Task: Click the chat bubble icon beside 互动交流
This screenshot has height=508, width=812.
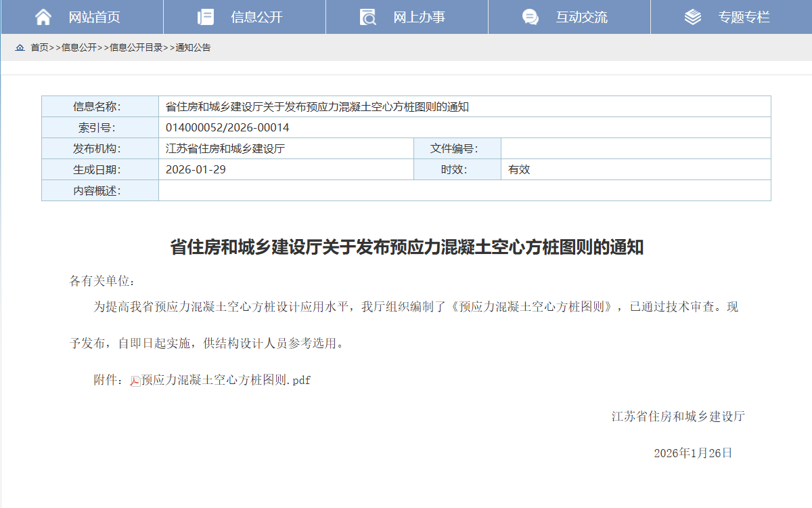Action: pyautogui.click(x=531, y=17)
